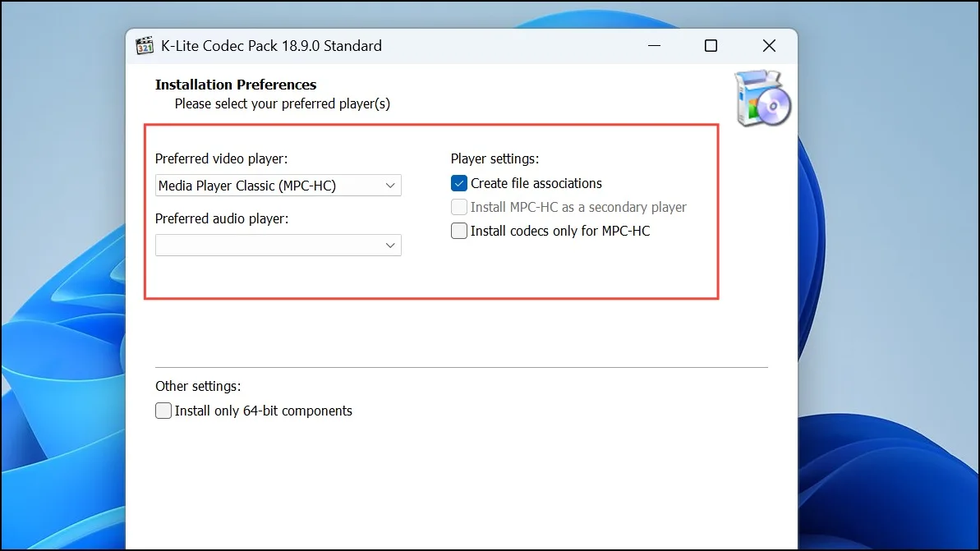The image size is (980, 551).
Task: Check Install MPC-HC as a secondary player
Action: pos(458,207)
